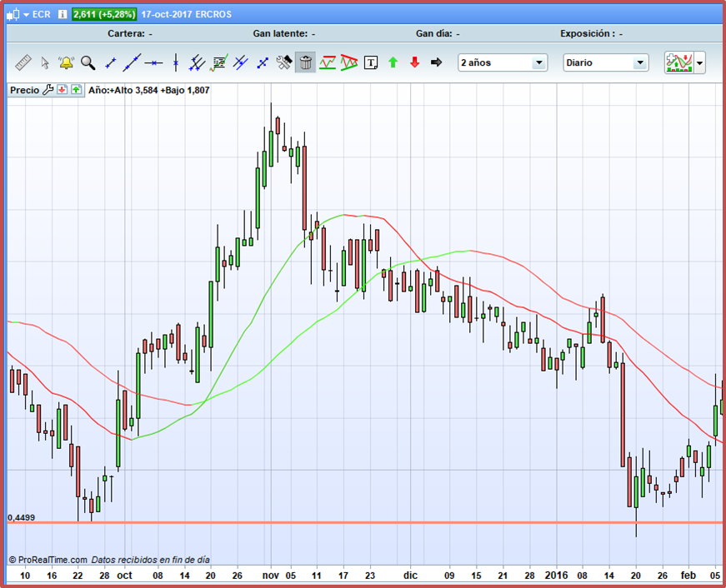Viewport: 726px width, 588px height.
Task: Click the ECR ticker symbol
Action: coord(41,14)
